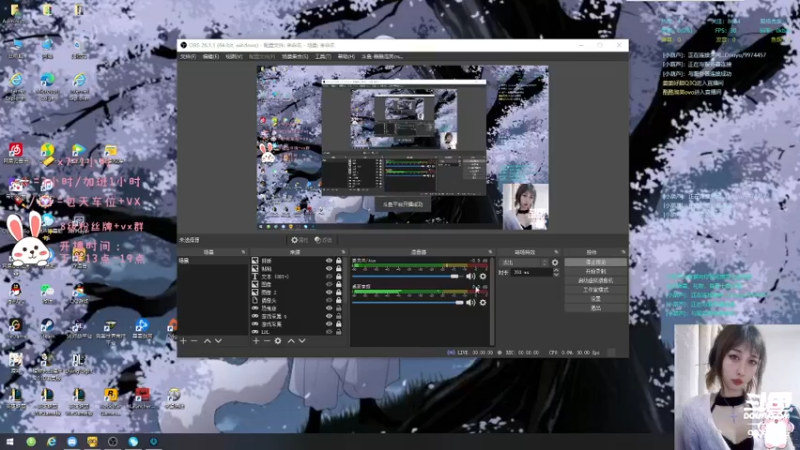800x450 pixels.
Task: Open source properties gear in Sources panel toolbar
Action: point(278,341)
